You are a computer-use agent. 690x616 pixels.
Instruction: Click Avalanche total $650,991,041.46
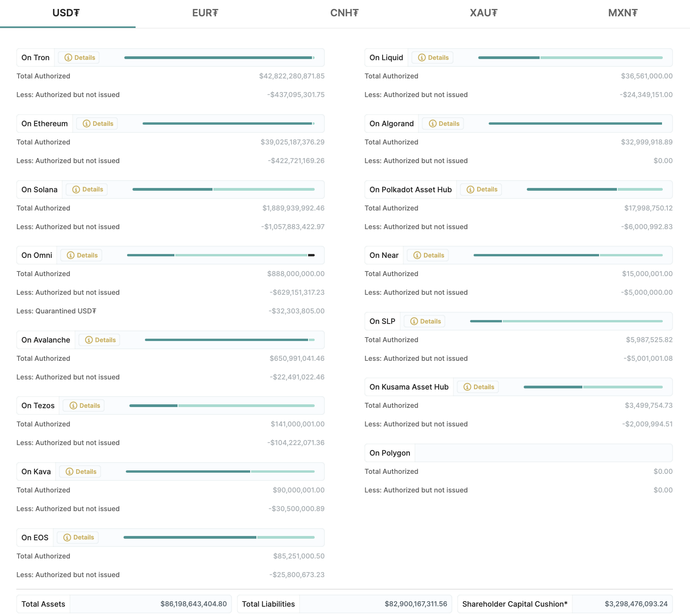[297, 358]
